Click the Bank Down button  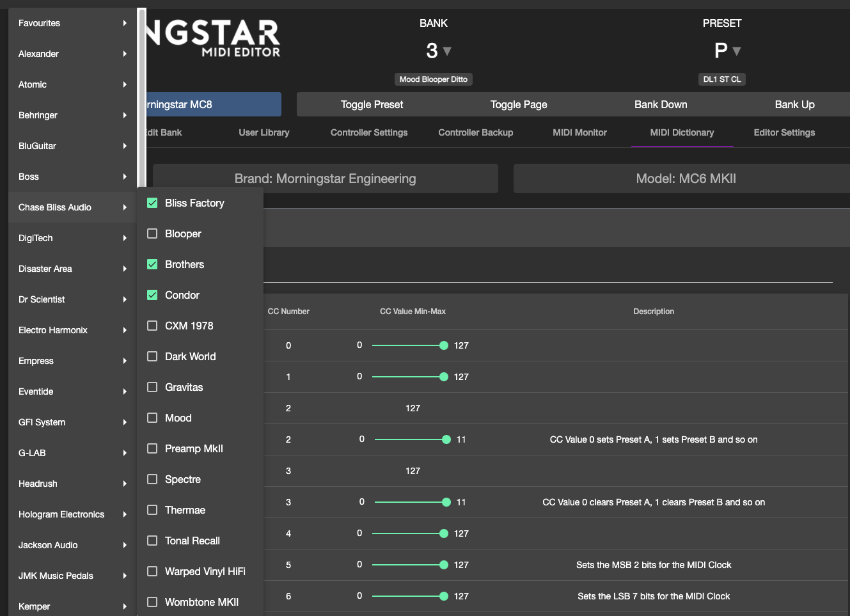click(x=661, y=104)
